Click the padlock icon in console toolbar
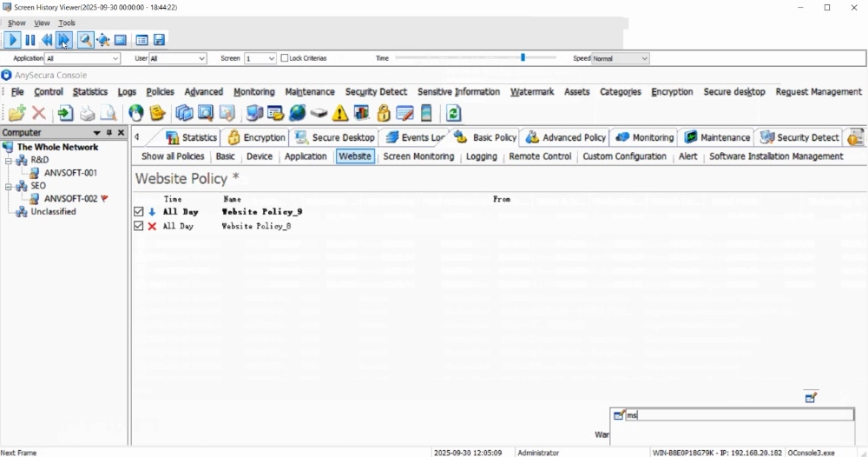This screenshot has height=457, width=868. click(383, 113)
